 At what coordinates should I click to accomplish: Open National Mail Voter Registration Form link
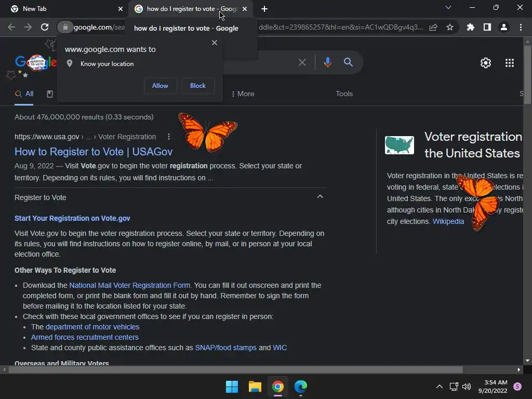pyautogui.click(x=129, y=285)
